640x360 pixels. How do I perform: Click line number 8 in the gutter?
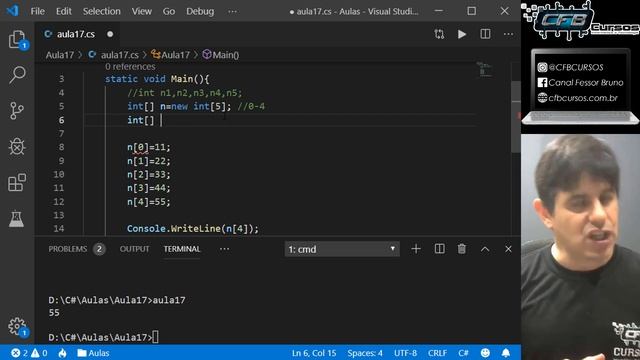coord(61,147)
